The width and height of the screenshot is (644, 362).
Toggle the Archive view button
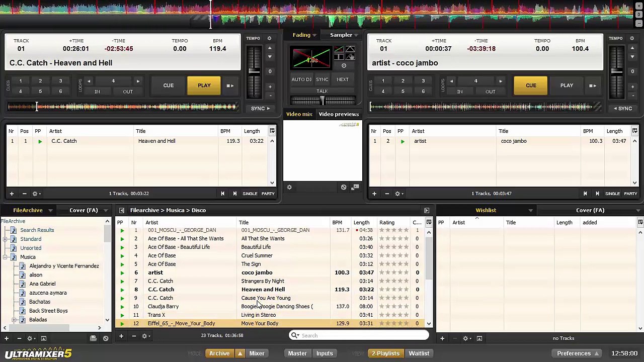pos(219,353)
